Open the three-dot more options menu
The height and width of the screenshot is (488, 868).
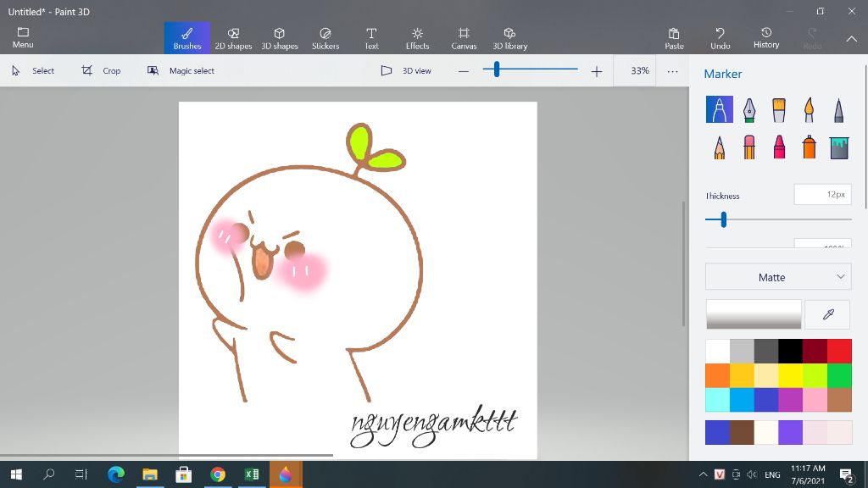coord(672,71)
